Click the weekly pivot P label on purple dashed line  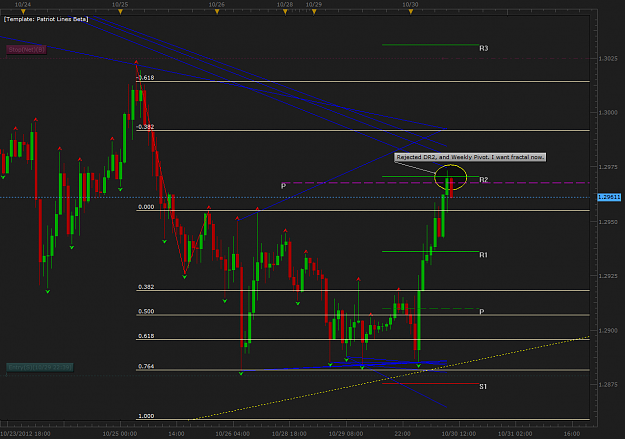click(x=283, y=186)
